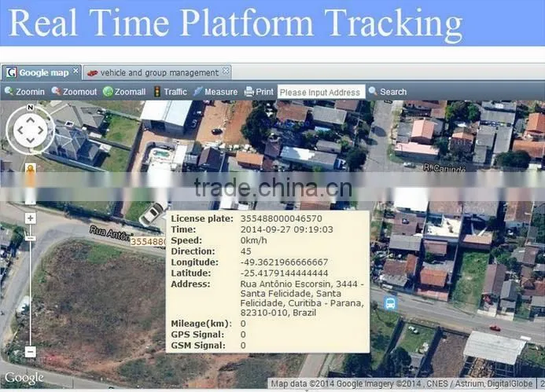
Task: Focus the Please Input Address field
Action: coord(321,92)
